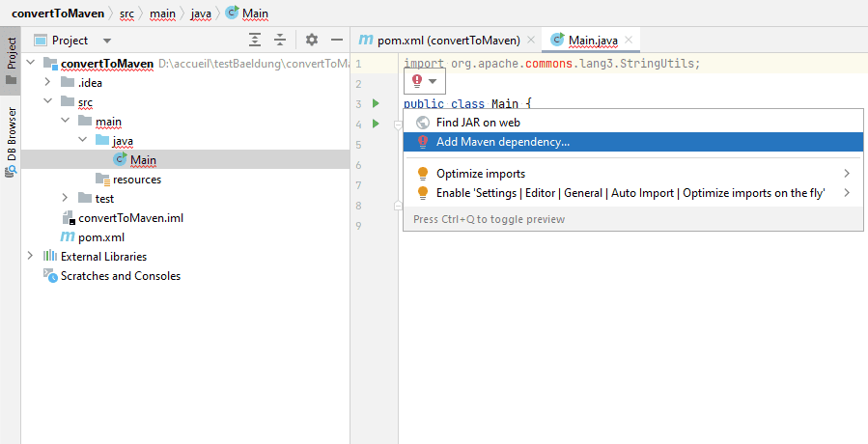The height and width of the screenshot is (444, 868).
Task: Click the DB Browser database icon
Action: (x=11, y=172)
